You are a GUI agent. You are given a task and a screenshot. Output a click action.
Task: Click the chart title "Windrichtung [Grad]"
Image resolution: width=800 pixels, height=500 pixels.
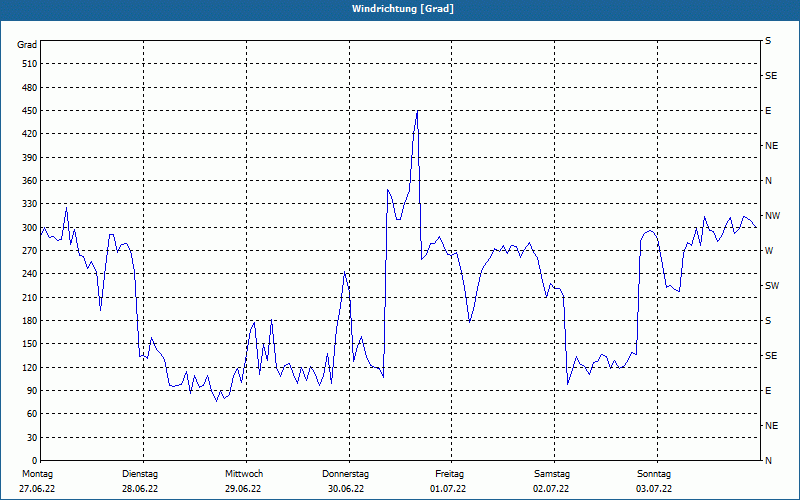(403, 9)
